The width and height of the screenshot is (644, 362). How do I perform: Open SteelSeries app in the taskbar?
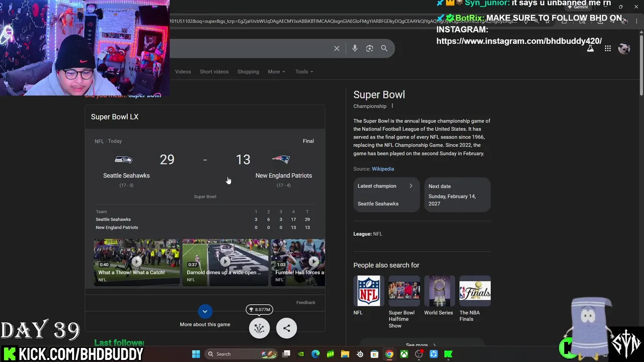(x=360, y=354)
